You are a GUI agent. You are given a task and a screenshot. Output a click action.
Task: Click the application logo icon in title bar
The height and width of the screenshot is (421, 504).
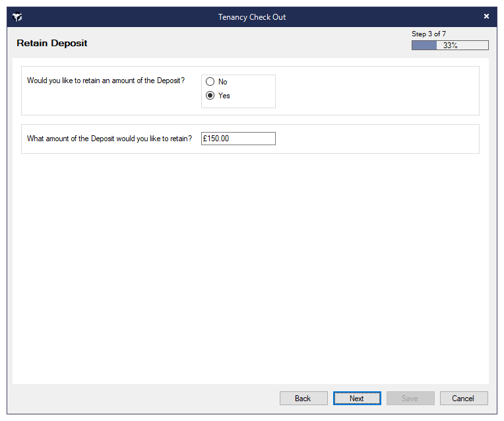pos(17,17)
